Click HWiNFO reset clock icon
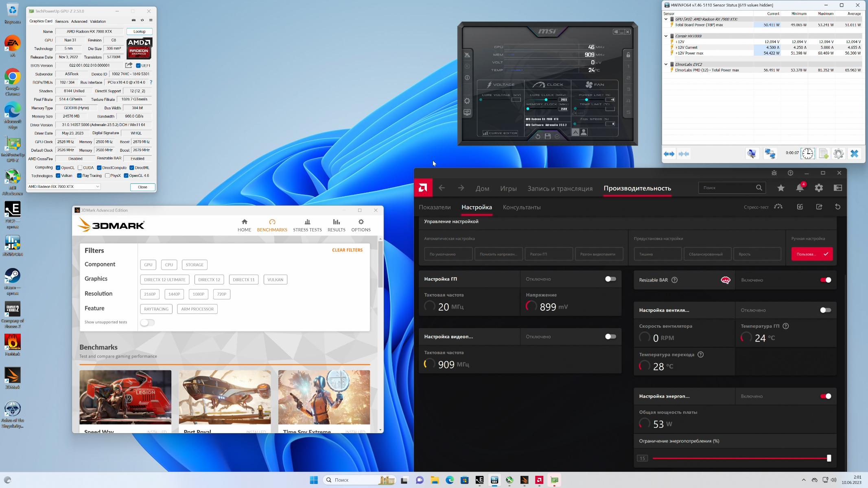 807,154
